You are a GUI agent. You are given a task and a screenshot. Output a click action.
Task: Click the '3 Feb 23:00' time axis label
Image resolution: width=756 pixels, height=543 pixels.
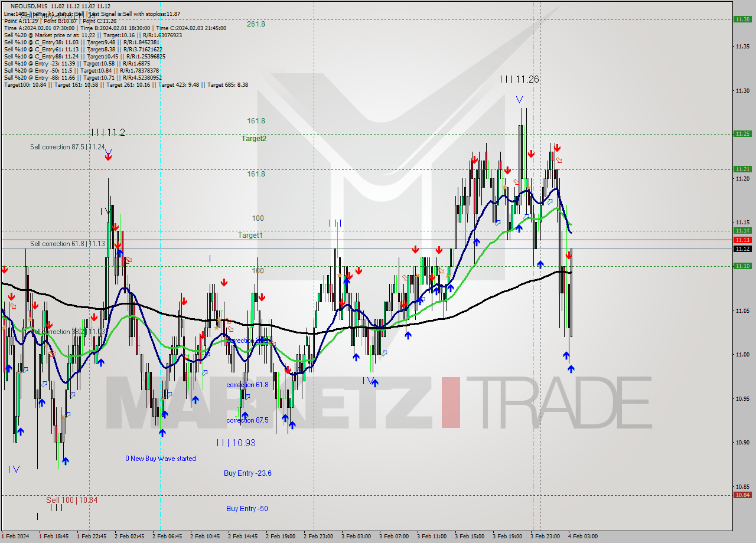(x=545, y=537)
